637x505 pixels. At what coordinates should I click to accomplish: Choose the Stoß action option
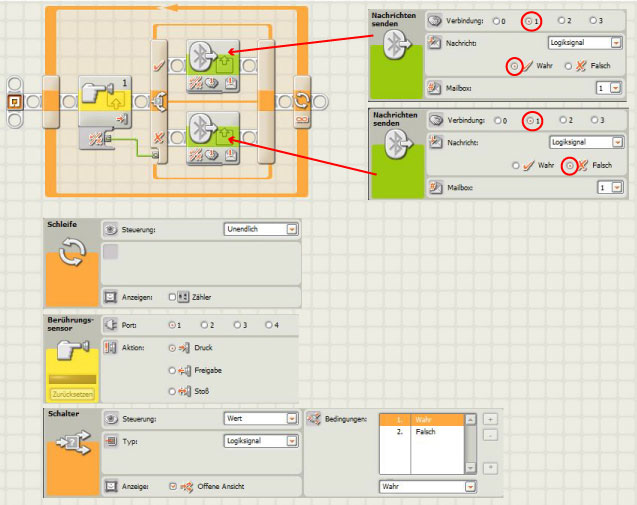pyautogui.click(x=171, y=391)
